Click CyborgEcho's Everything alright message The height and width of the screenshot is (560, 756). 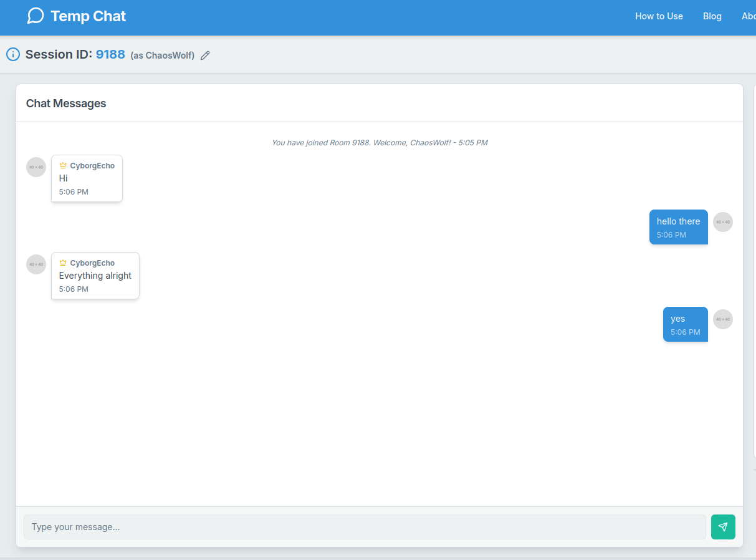pyautogui.click(x=95, y=275)
